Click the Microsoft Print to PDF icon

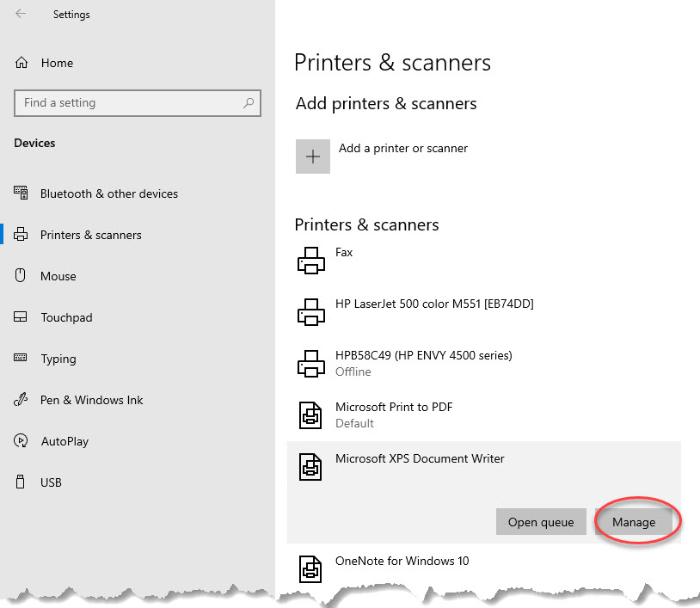click(x=310, y=415)
